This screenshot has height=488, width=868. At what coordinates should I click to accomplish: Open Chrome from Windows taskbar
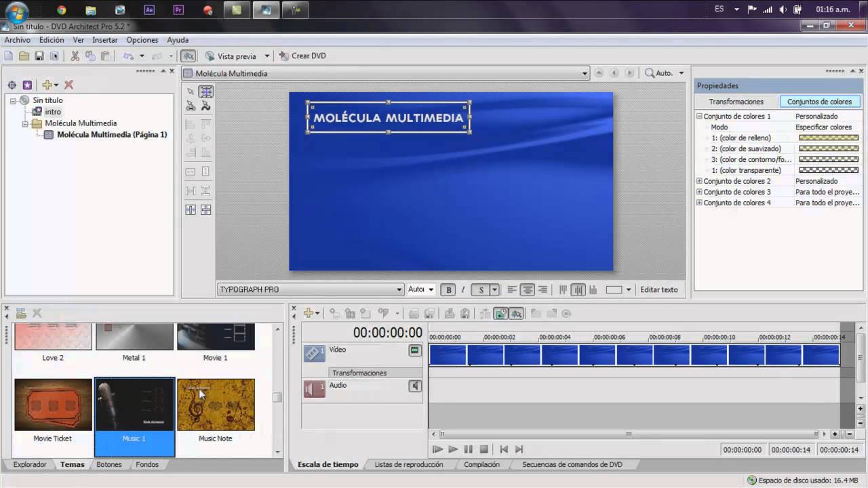62,10
